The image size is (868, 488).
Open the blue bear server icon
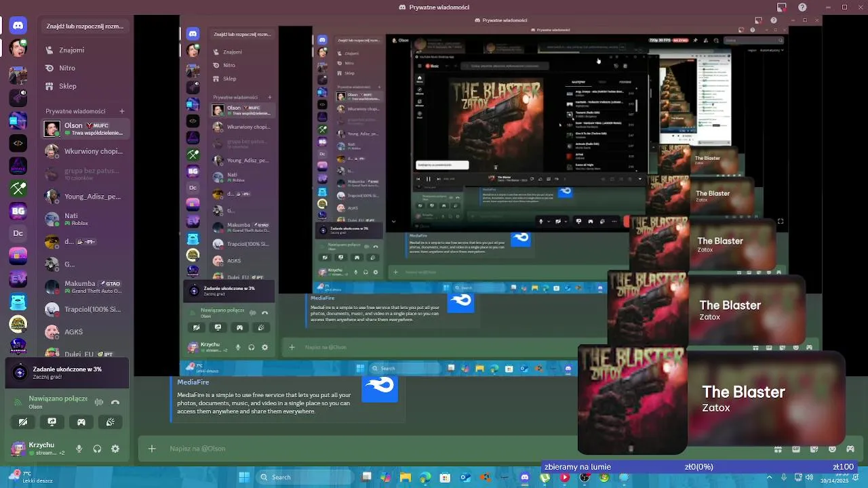18,302
